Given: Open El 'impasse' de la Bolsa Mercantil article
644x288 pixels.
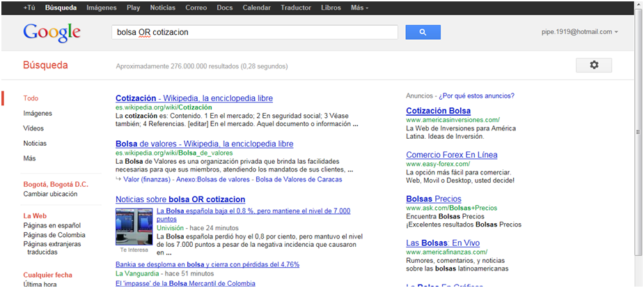Looking at the screenshot, I should point(185,284).
